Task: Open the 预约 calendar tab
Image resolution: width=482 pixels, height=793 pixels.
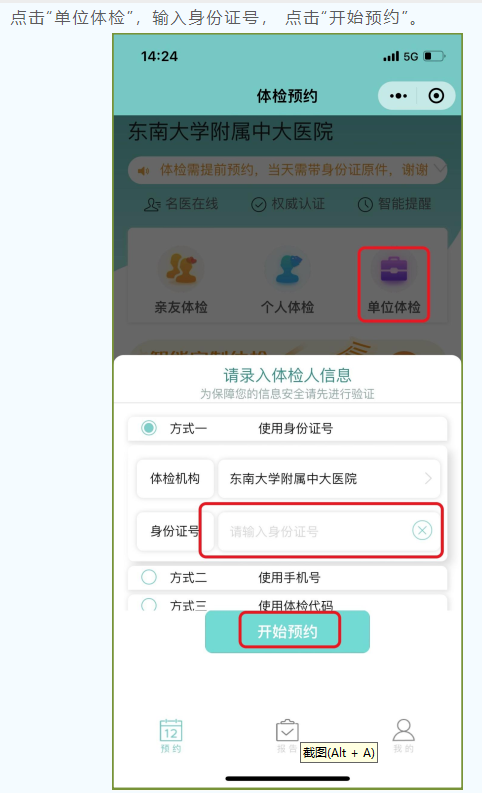Action: click(171, 735)
